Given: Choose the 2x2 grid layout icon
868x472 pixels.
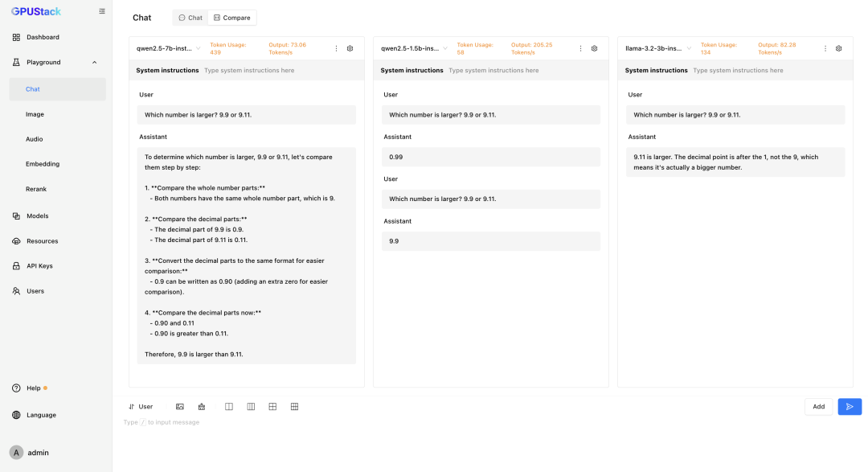Looking at the screenshot, I should coord(272,406).
